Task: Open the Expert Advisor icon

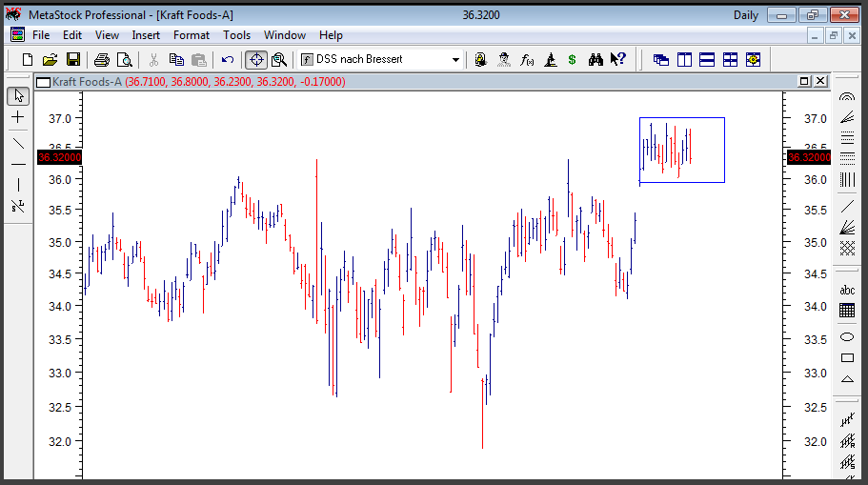Action: coord(480,60)
